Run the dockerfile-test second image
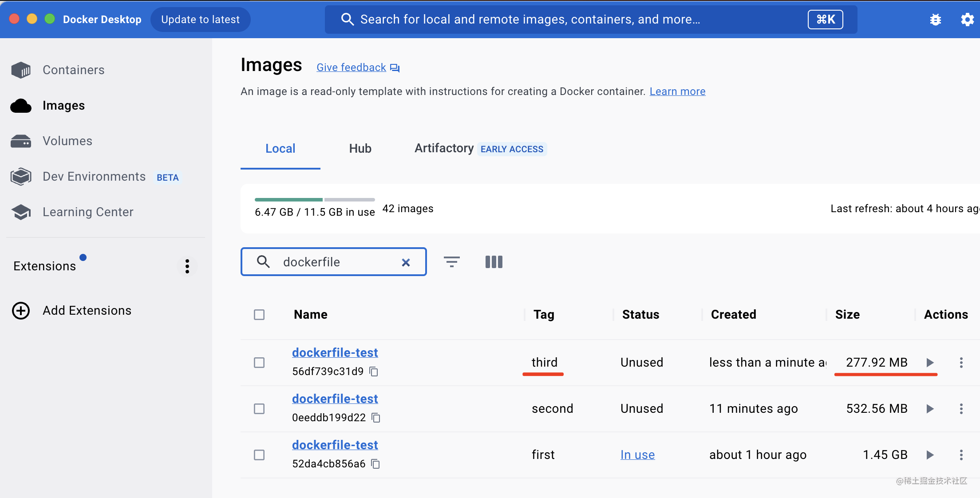 pos(930,409)
